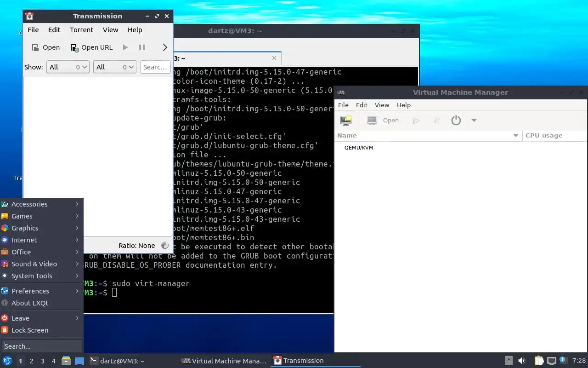Image resolution: width=588 pixels, height=368 pixels.
Task: Click the application menu Search field
Action: point(42,346)
